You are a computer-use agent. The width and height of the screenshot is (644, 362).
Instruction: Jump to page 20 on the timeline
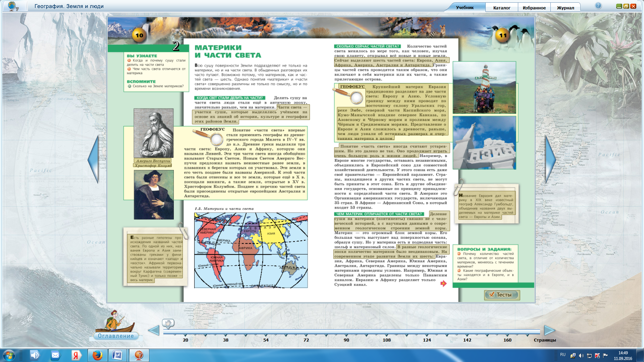point(185,340)
